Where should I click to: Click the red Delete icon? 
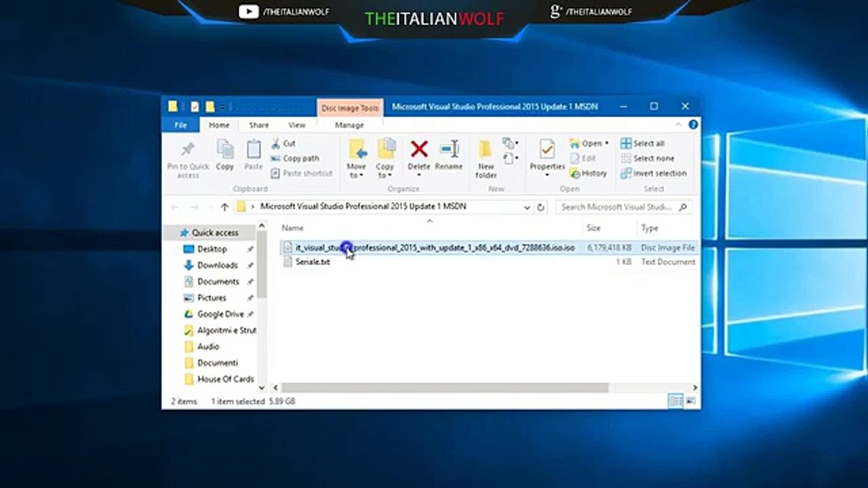(419, 149)
